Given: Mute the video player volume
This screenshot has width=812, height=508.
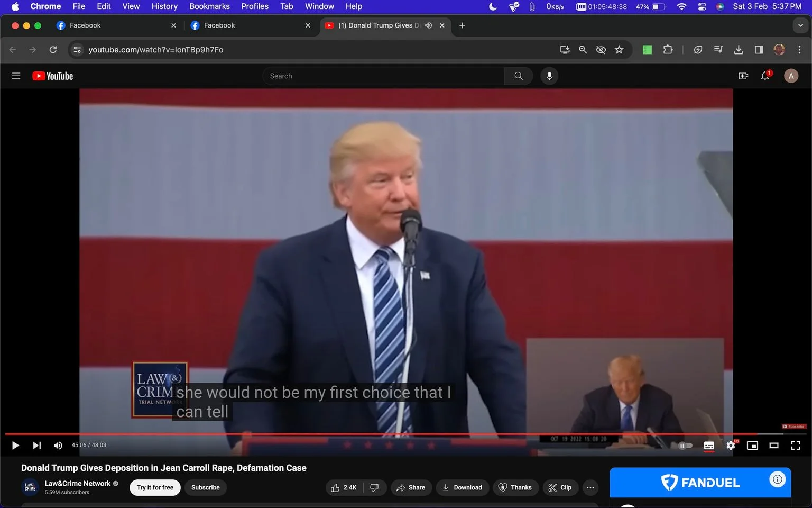Looking at the screenshot, I should point(58,446).
